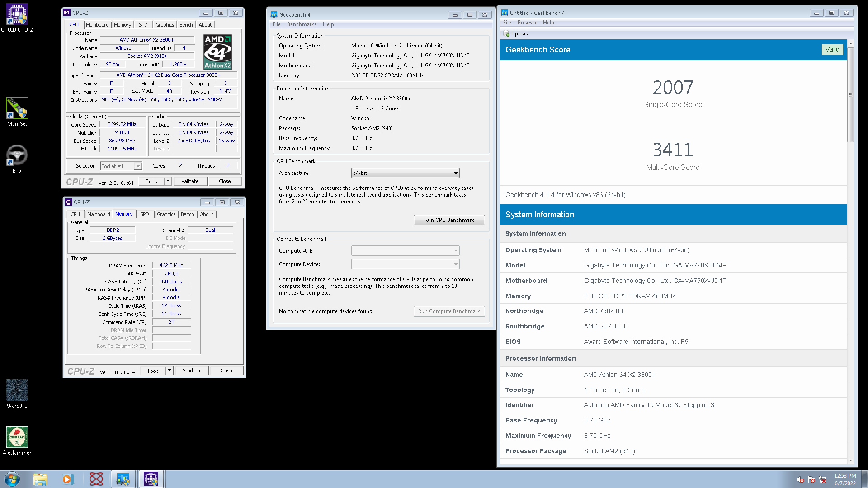This screenshot has width=868, height=488.
Task: Click the Single-Core Score 2007
Action: click(x=673, y=88)
